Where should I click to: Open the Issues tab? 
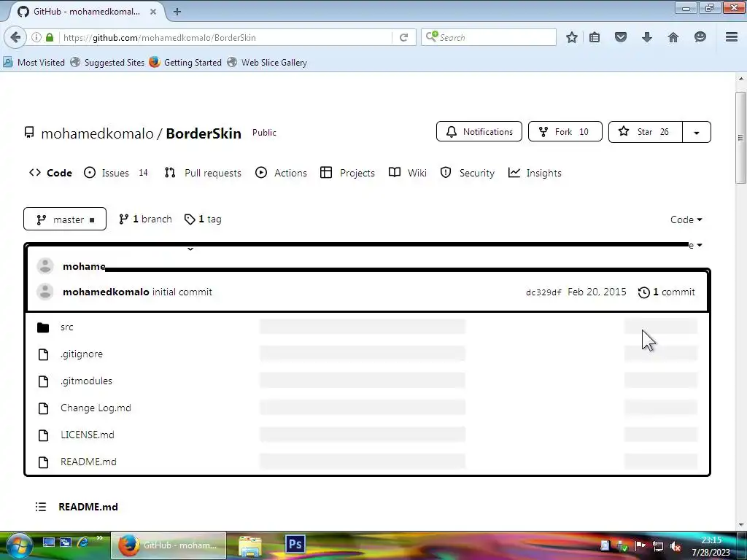116,173
